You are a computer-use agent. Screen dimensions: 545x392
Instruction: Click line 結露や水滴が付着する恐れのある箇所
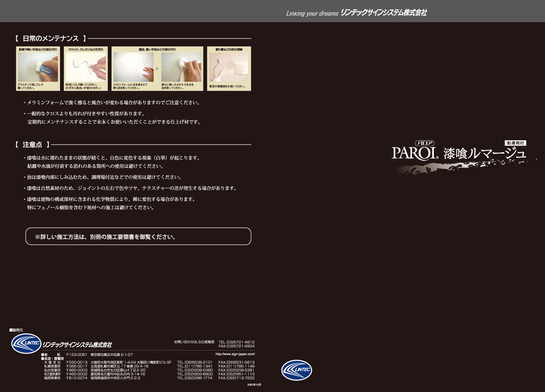96,166
